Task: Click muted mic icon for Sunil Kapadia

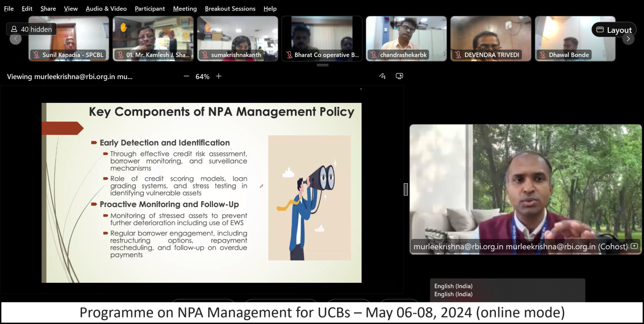Action: [36, 55]
